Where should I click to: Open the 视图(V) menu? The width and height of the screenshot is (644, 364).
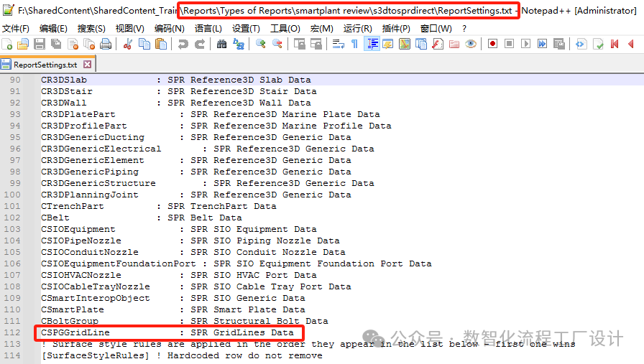pos(130,28)
